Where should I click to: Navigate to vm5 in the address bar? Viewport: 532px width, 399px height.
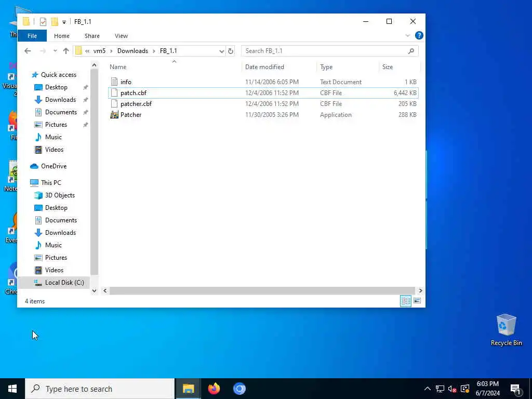pos(99,51)
